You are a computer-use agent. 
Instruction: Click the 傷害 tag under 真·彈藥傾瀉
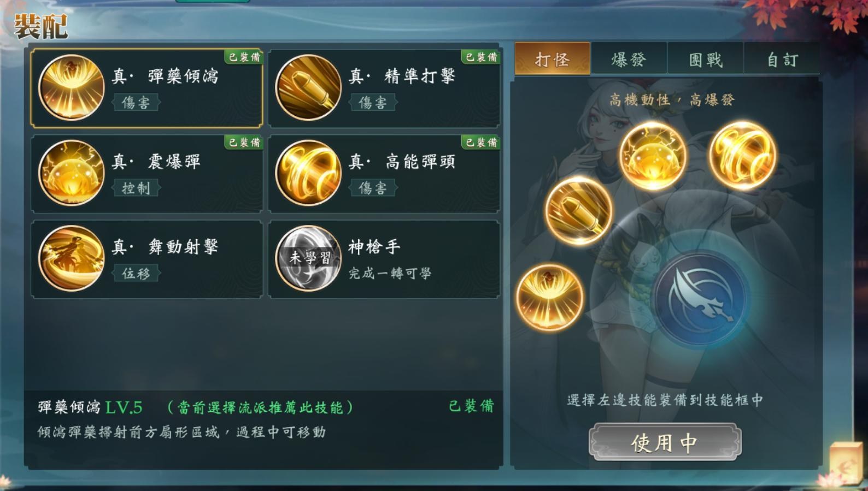136,102
